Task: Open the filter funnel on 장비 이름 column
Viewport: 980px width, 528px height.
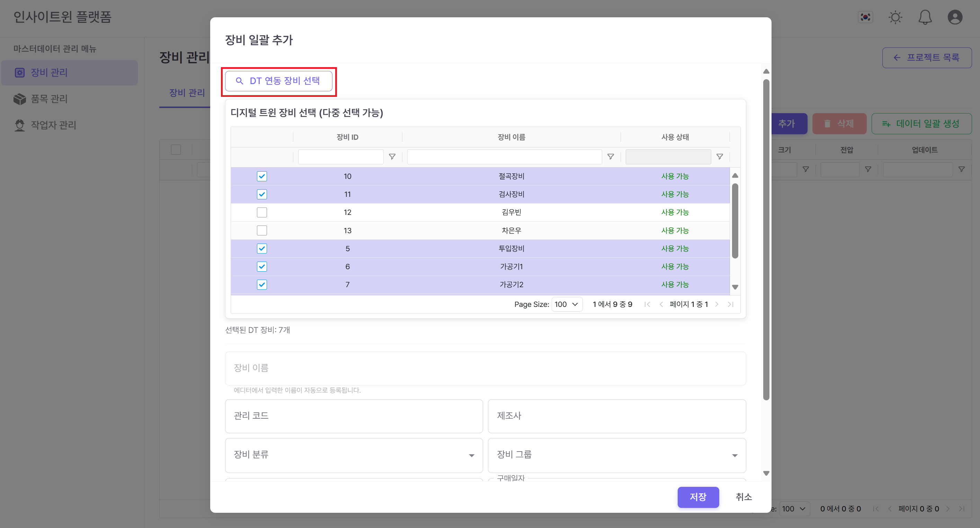Action: pos(611,157)
